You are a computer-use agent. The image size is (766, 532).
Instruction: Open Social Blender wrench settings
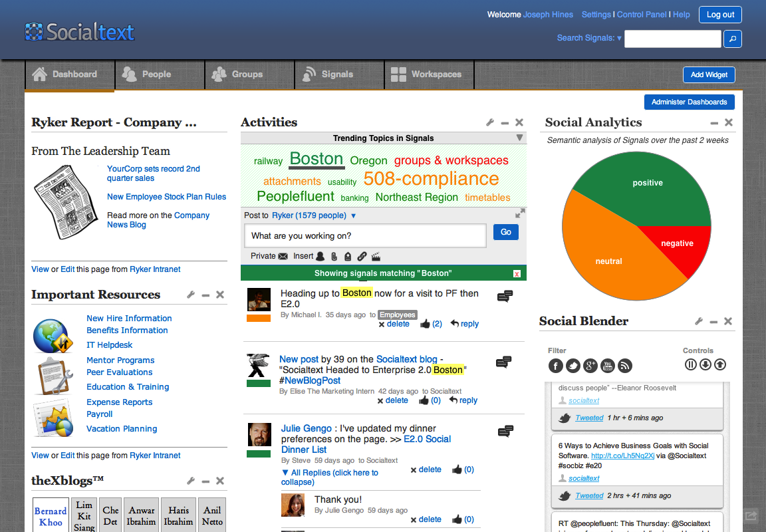(x=699, y=321)
